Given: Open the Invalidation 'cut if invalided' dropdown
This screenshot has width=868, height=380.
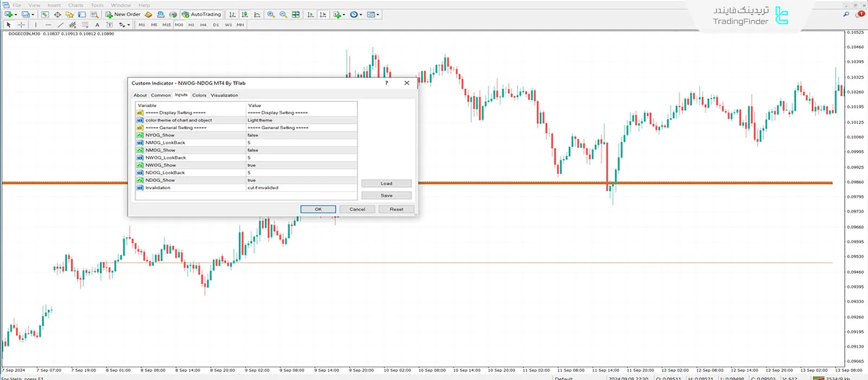Looking at the screenshot, I should (301, 188).
